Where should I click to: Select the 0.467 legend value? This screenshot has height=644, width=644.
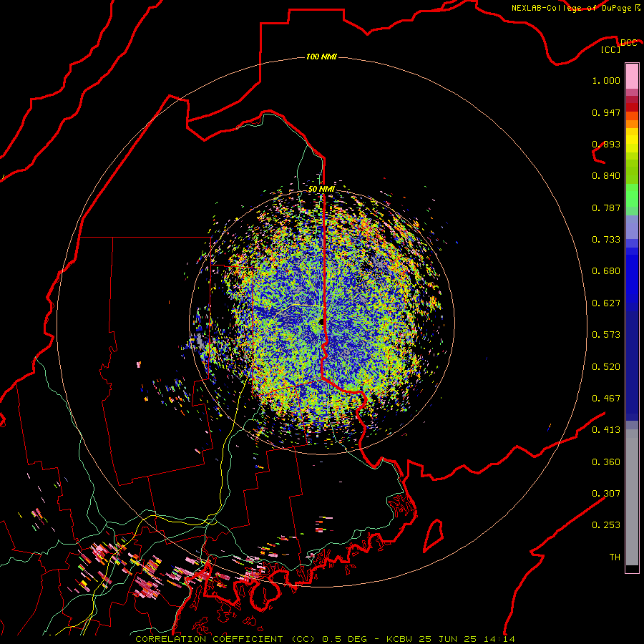click(606, 399)
